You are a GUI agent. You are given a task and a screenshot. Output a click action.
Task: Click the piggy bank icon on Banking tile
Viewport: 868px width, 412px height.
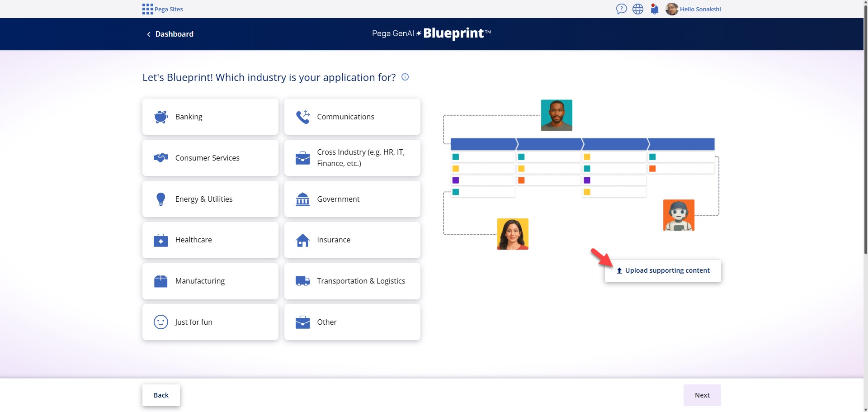160,116
